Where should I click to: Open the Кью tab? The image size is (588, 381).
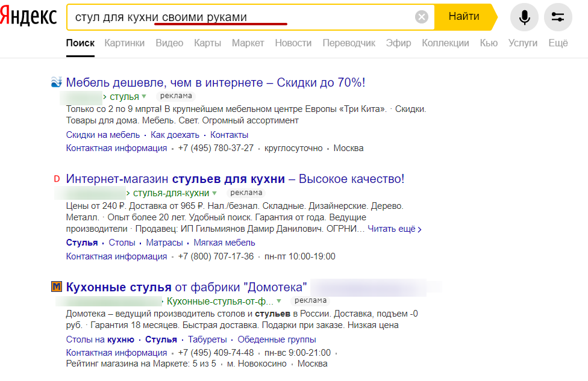(x=489, y=43)
